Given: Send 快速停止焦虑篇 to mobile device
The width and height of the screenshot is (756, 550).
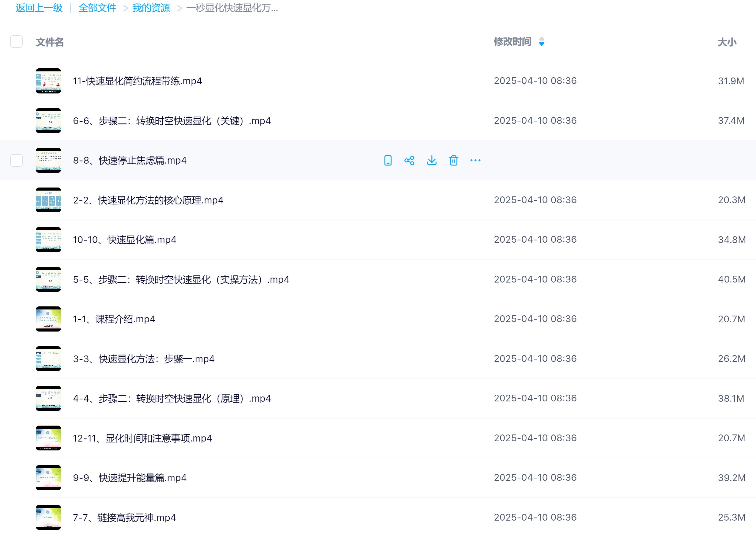Looking at the screenshot, I should (387, 160).
